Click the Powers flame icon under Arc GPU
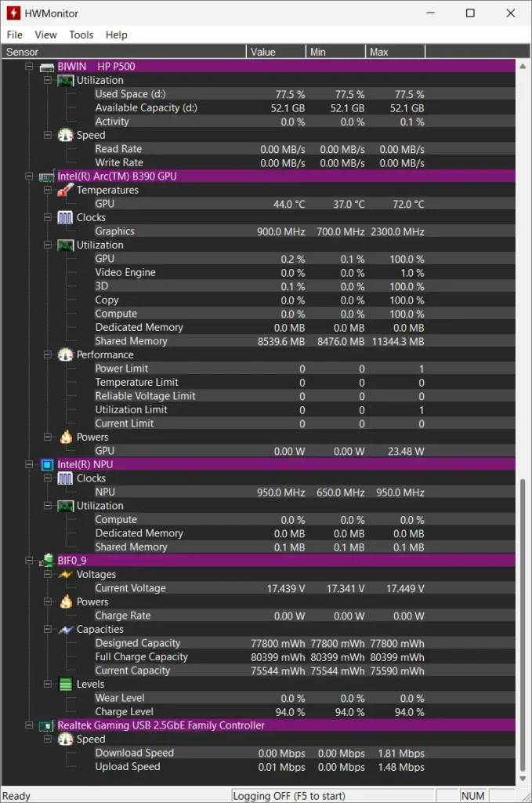 pyautogui.click(x=66, y=437)
